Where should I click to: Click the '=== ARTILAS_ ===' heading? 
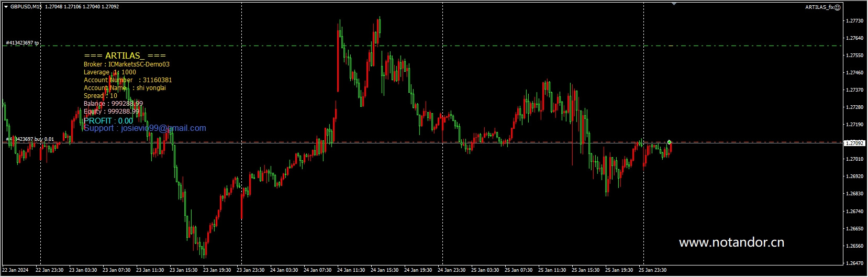pyautogui.click(x=125, y=56)
